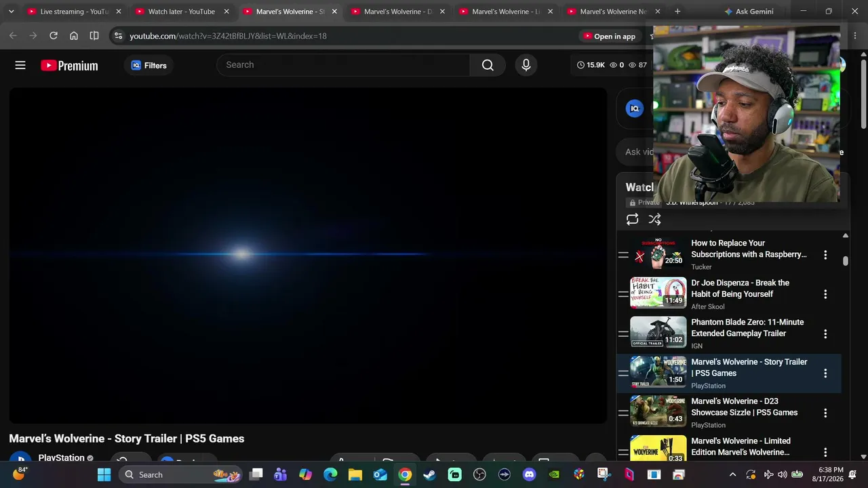Open the vidIQ Filters button

[x=149, y=65]
